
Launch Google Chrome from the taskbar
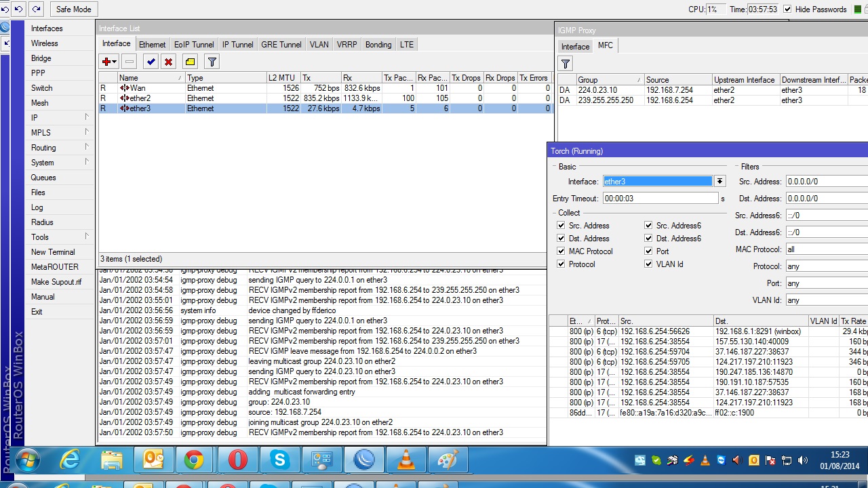coord(194,461)
